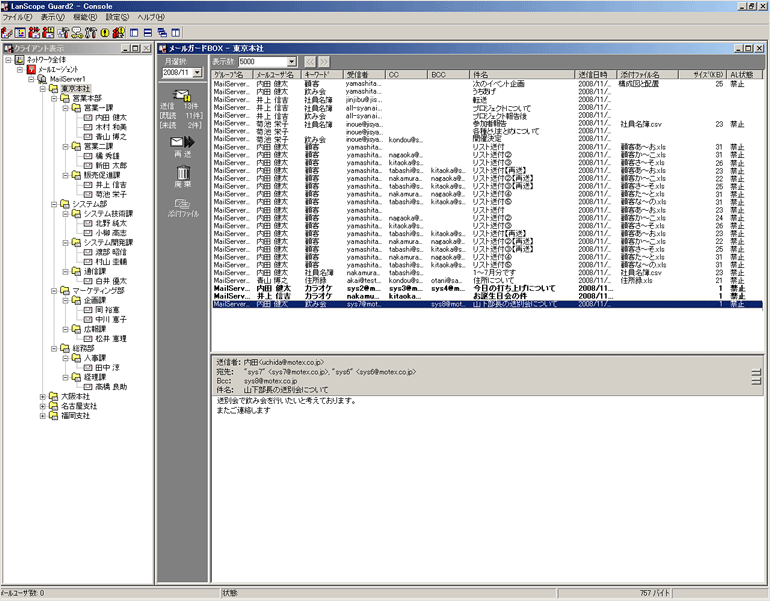Click the 大阪本社 folder icon in tree
Screen dimensions: 770x601
pos(53,396)
